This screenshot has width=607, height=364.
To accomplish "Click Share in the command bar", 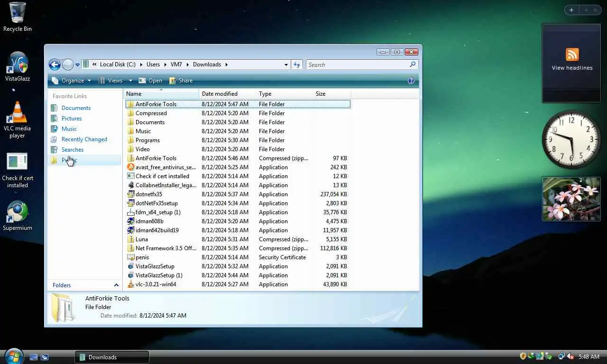I will [x=181, y=81].
